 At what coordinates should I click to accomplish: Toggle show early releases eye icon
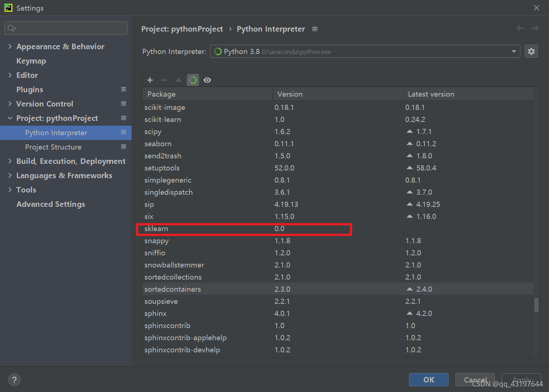click(207, 80)
